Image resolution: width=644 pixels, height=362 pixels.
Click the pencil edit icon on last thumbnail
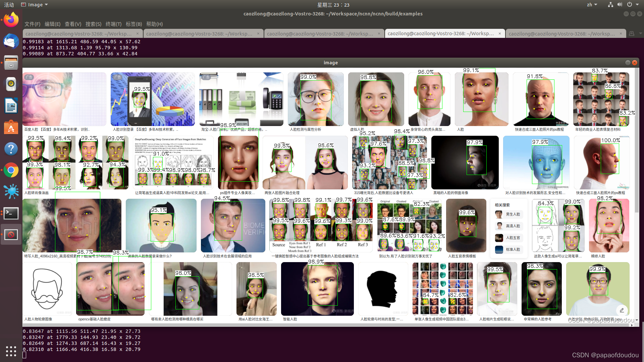click(622, 310)
